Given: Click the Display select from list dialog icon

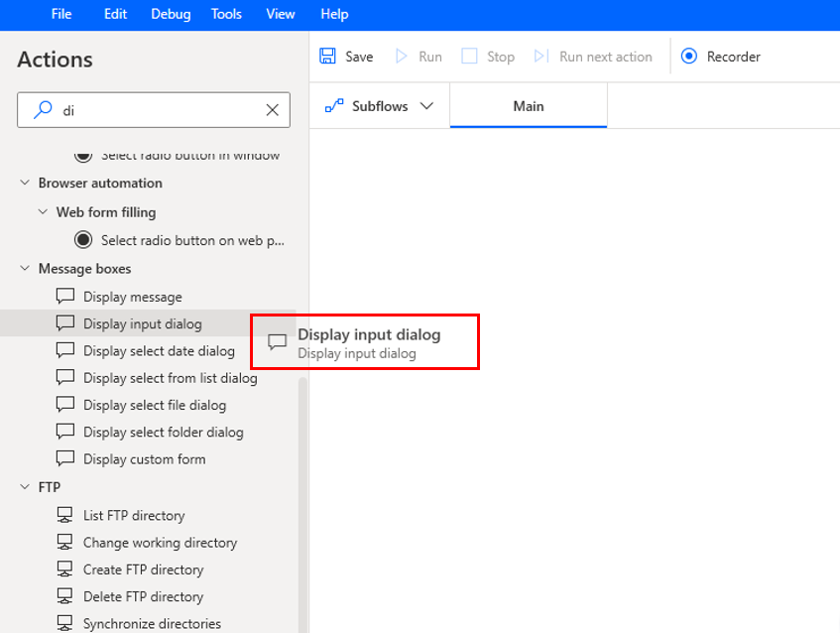Looking at the screenshot, I should point(65,377).
